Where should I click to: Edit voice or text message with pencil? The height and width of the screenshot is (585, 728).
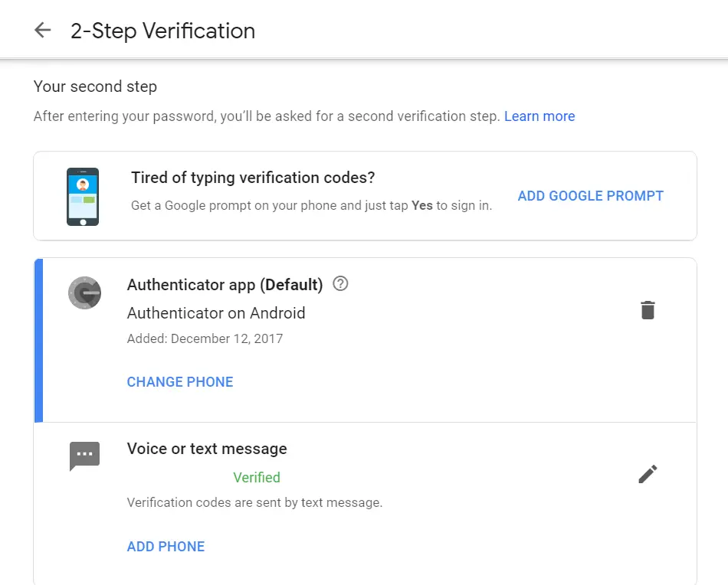pos(648,474)
